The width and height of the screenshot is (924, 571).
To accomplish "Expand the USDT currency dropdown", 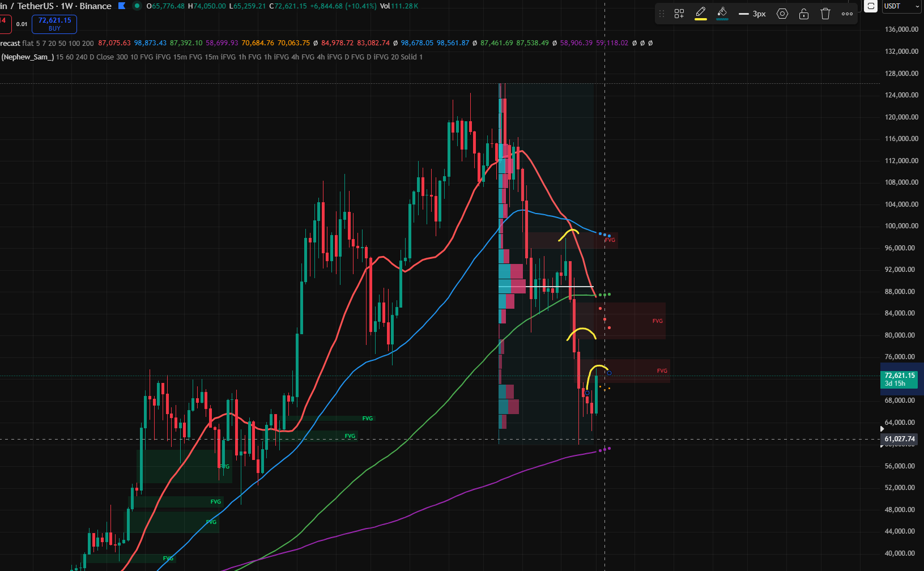I will [902, 6].
